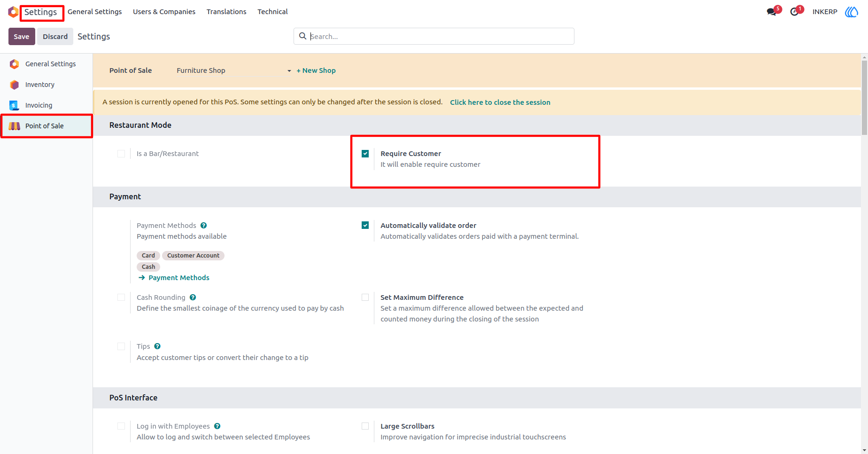This screenshot has height=454, width=868.
Task: Open the Payment Methods link
Action: pos(179,278)
